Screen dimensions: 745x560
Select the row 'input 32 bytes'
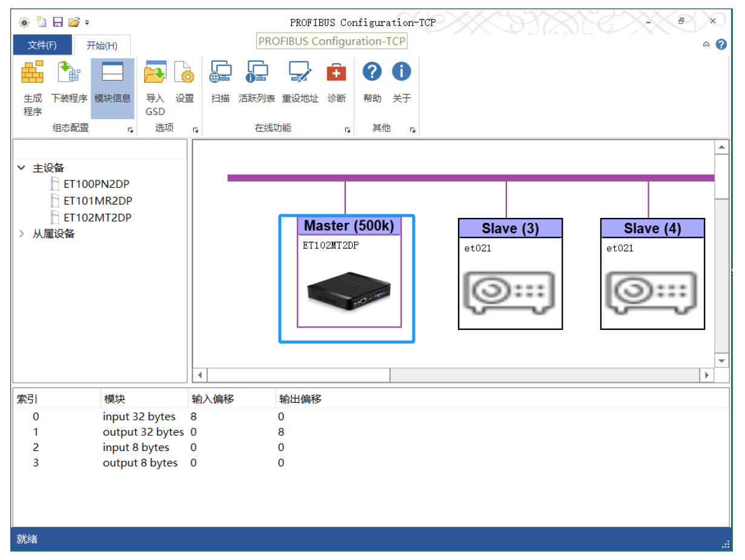(371, 417)
